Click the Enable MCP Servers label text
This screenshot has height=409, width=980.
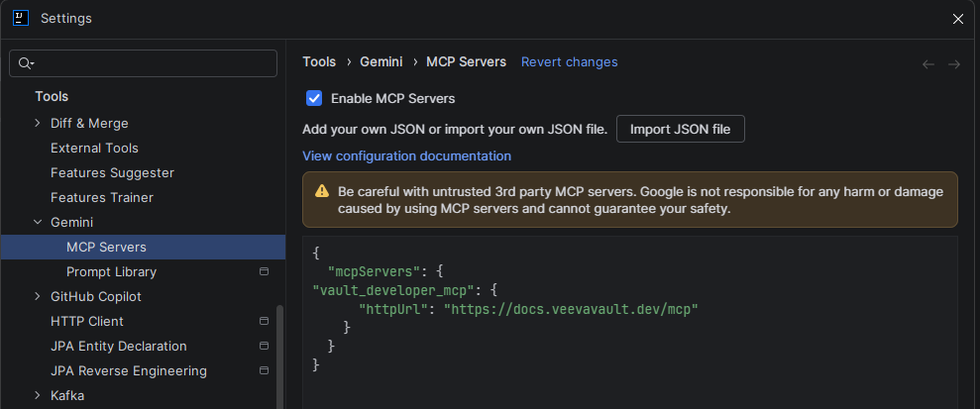point(393,99)
